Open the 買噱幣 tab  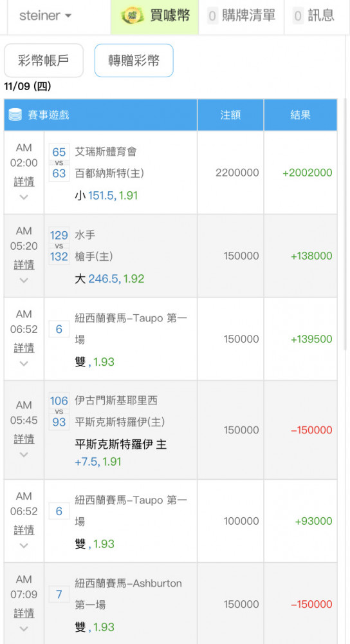pyautogui.click(x=154, y=17)
